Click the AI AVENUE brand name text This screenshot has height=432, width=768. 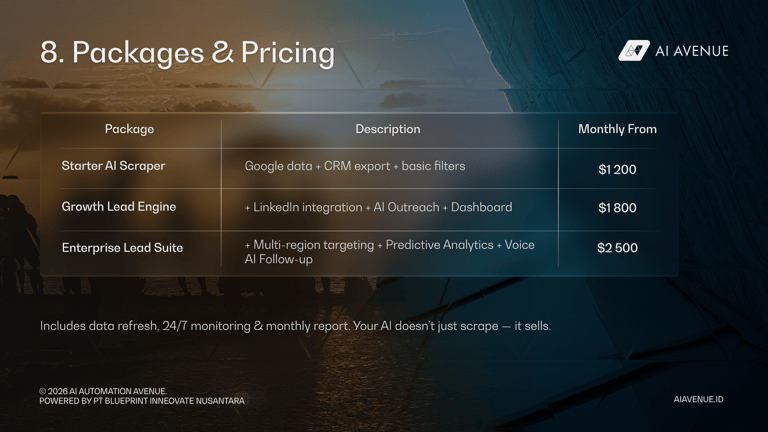[691, 51]
